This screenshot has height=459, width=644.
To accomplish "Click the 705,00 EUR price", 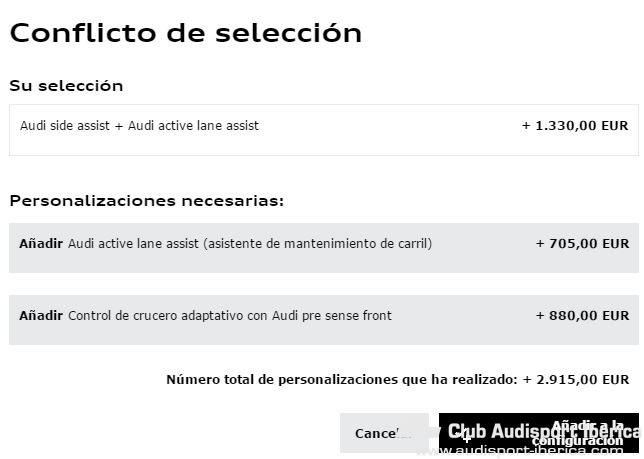I will pos(582,244).
